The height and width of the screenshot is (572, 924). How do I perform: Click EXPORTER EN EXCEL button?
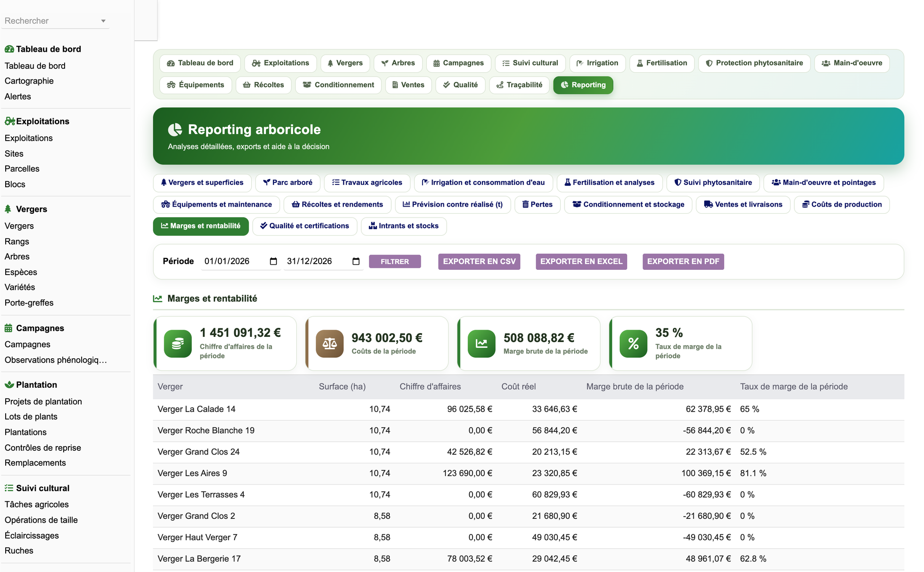coord(581,262)
